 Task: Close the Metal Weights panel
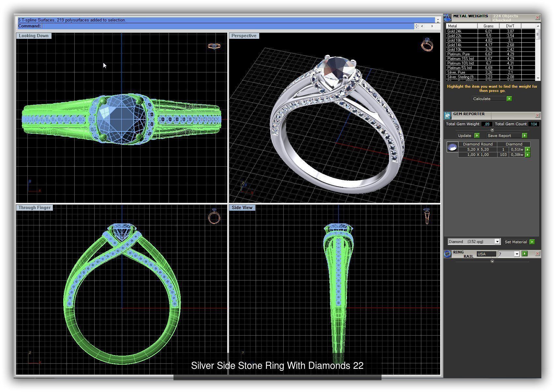[x=538, y=17]
